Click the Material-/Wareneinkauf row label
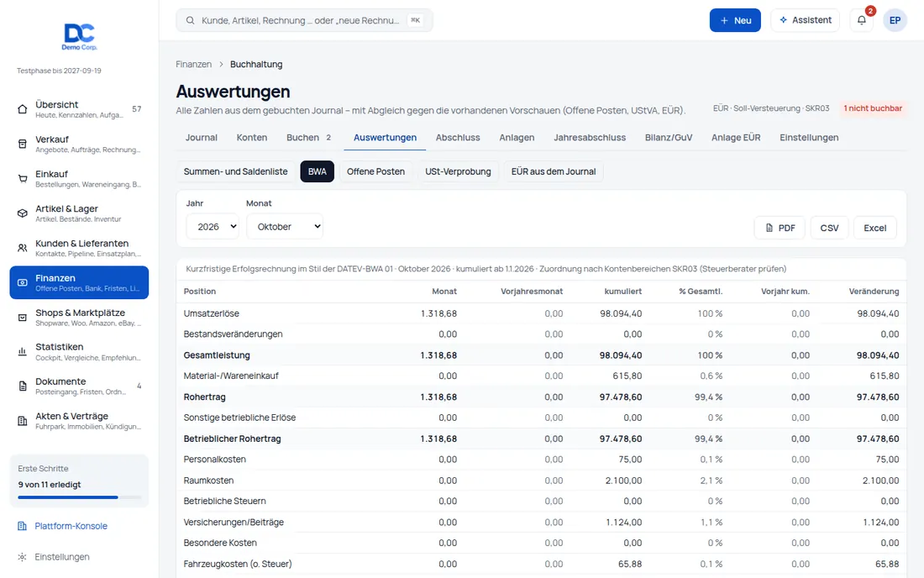 pos(231,376)
